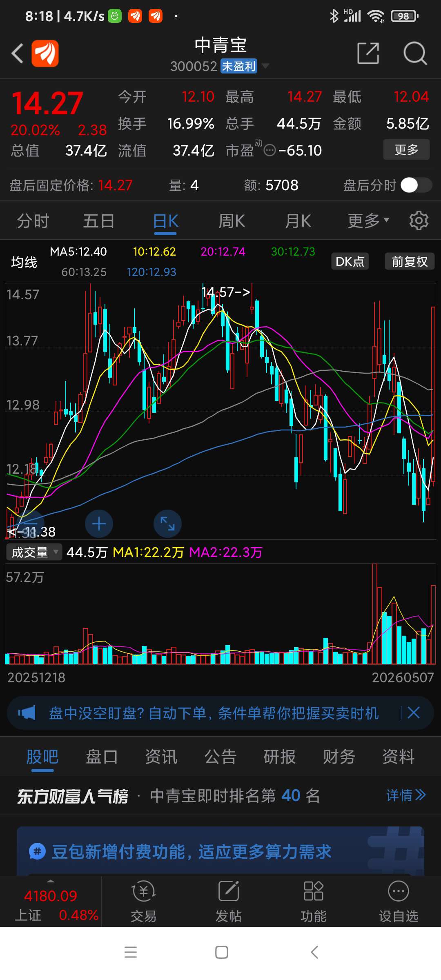
Task: Tap the Android back navigation chevron
Action: pos(314,952)
